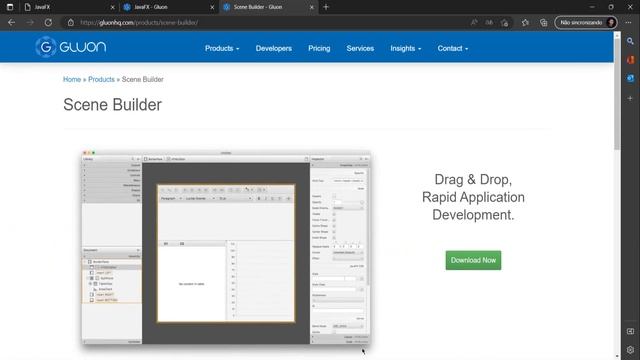Screen dimensions: 640x360
Task: Click the immersive reader icon
Action: [x=489, y=22]
